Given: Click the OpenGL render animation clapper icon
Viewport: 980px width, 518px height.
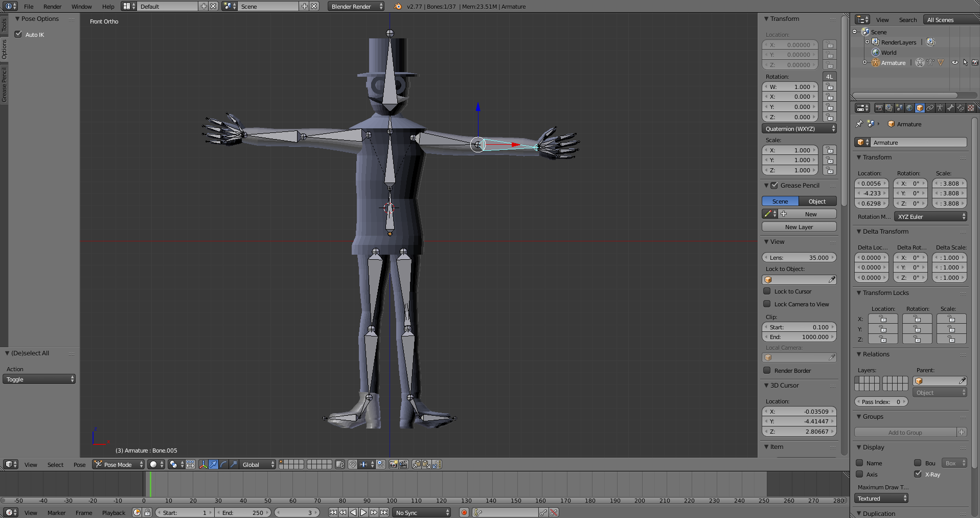Looking at the screenshot, I should click(403, 464).
